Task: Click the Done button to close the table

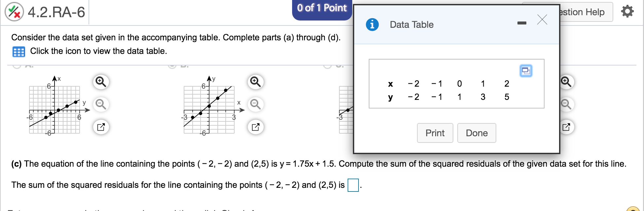Action: pos(477,133)
